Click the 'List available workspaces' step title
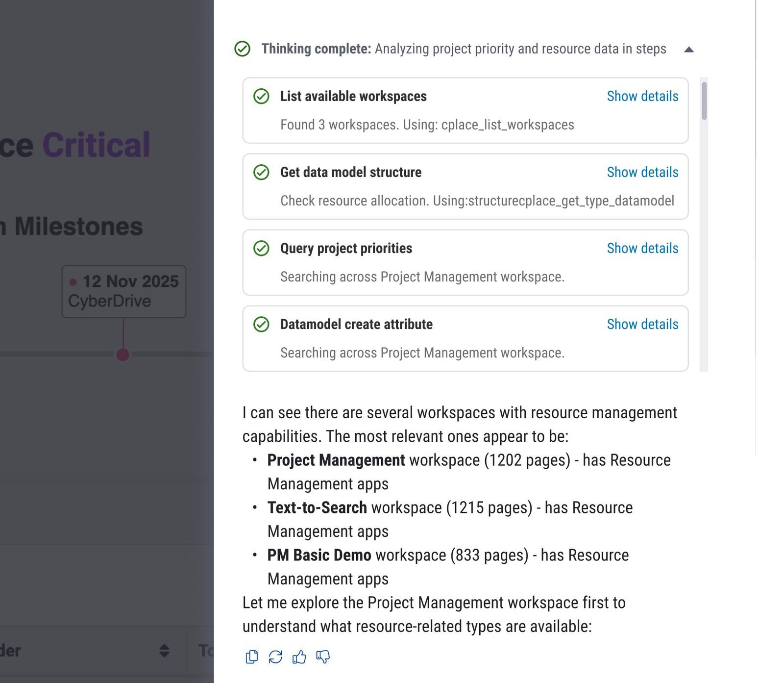 [353, 96]
